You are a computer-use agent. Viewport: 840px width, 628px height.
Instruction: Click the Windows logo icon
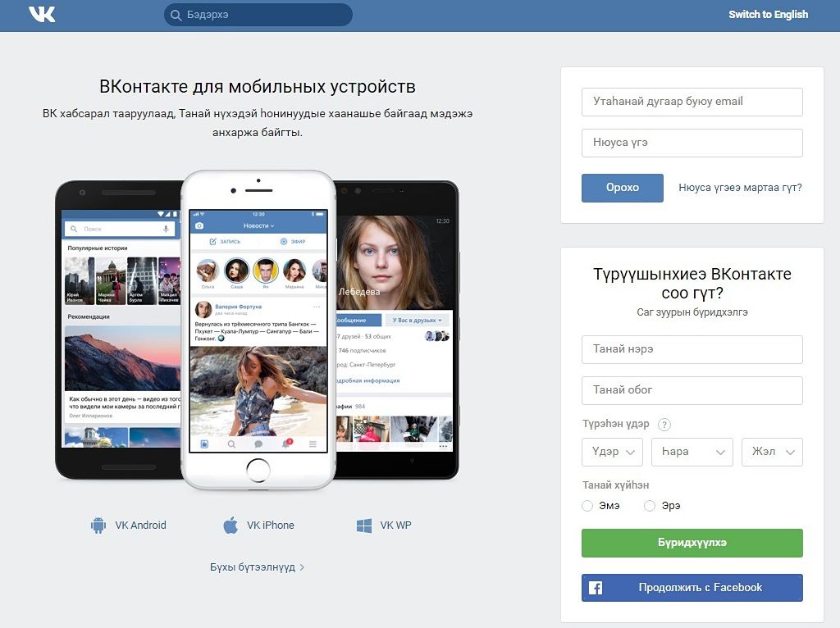tap(364, 526)
